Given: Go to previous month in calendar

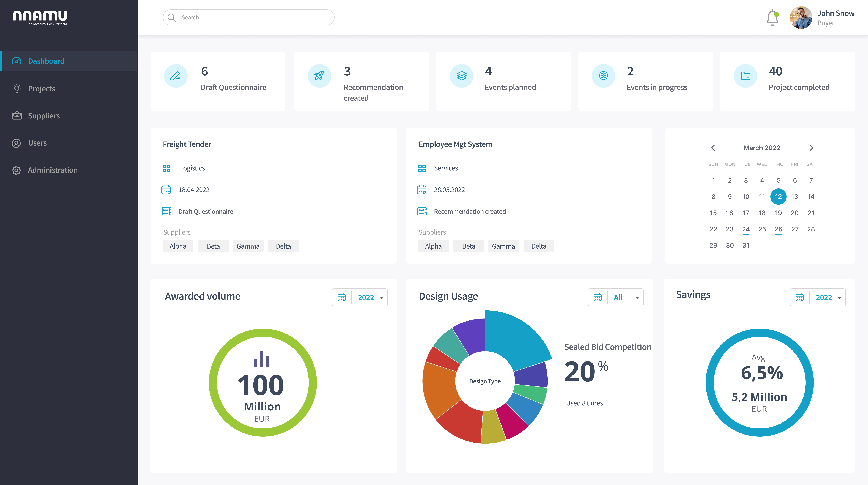Looking at the screenshot, I should (713, 148).
